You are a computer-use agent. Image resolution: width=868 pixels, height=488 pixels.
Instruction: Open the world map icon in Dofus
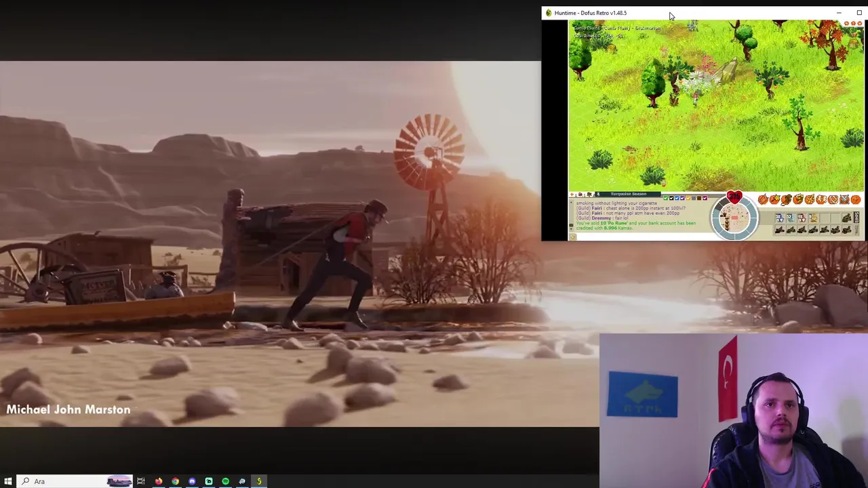[x=810, y=199]
